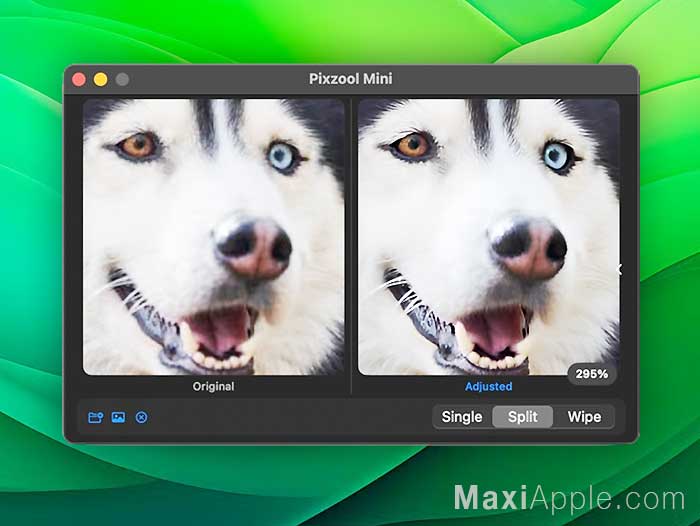Click the 295% zoom badge
The width and height of the screenshot is (700, 526).
point(592,374)
